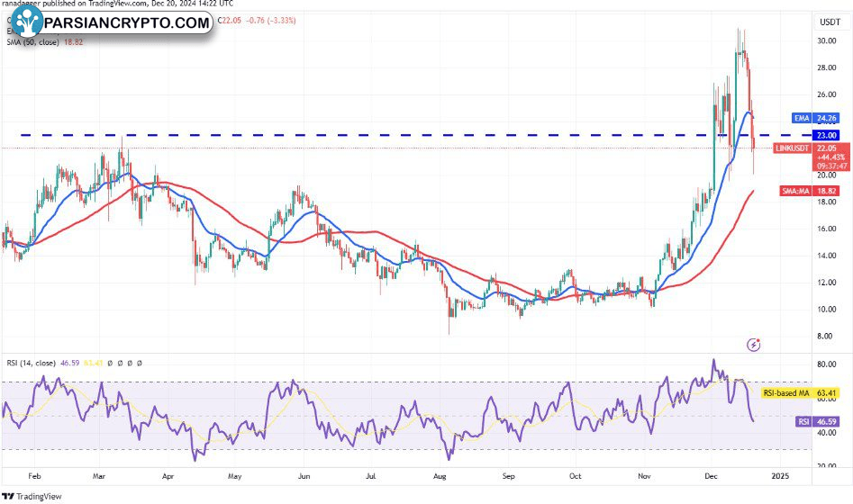Click the +44.43% change under LINKUSDT label
This screenshot has width=853, height=504.
click(831, 157)
